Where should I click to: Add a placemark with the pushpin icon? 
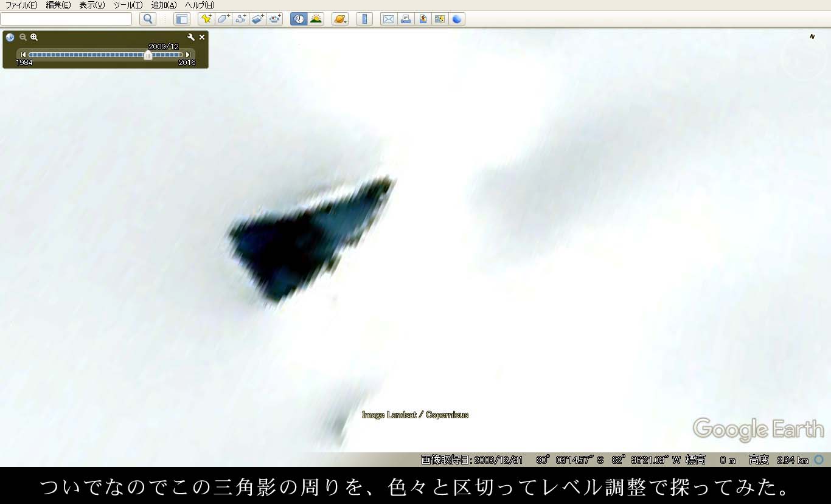point(206,19)
